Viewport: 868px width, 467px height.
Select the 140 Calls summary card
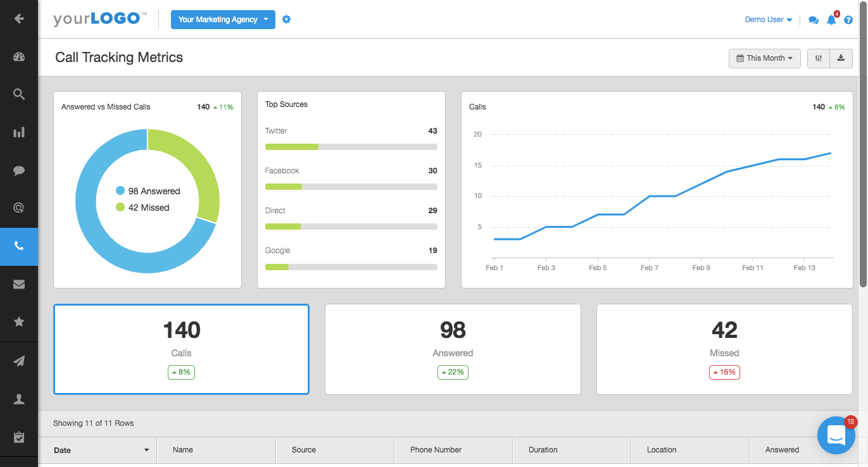181,349
